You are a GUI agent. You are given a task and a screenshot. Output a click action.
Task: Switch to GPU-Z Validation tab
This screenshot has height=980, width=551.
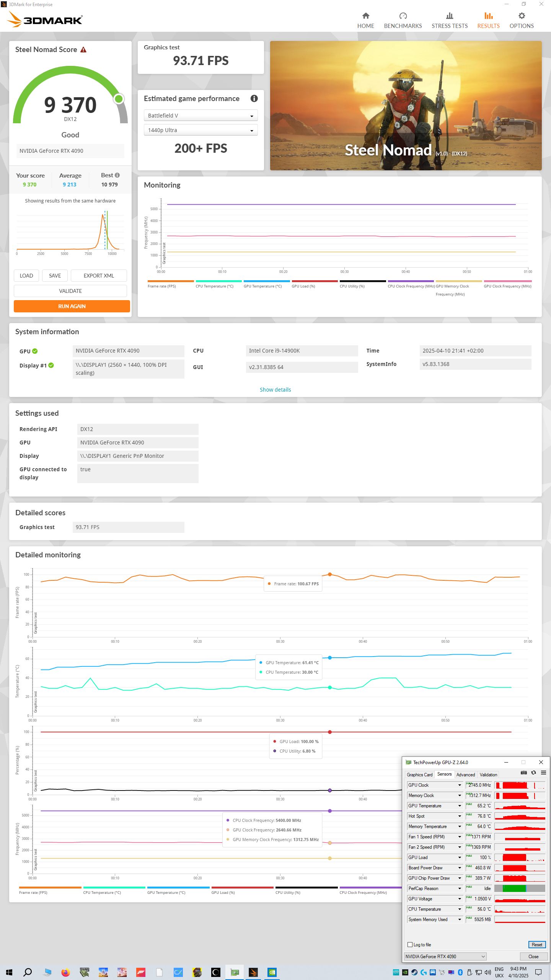(488, 774)
